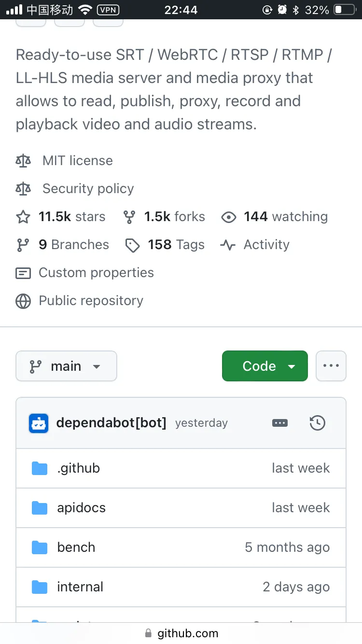Open Custom properties
The image size is (362, 644).
(96, 273)
